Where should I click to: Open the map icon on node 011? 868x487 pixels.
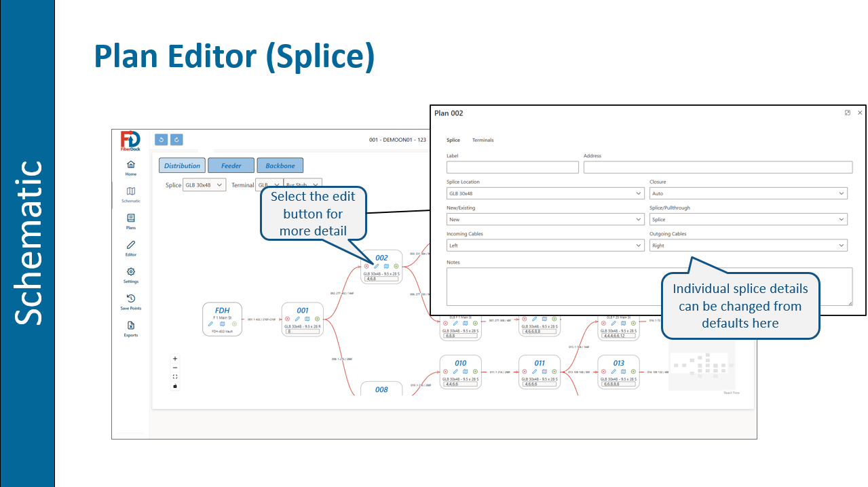pyautogui.click(x=544, y=372)
